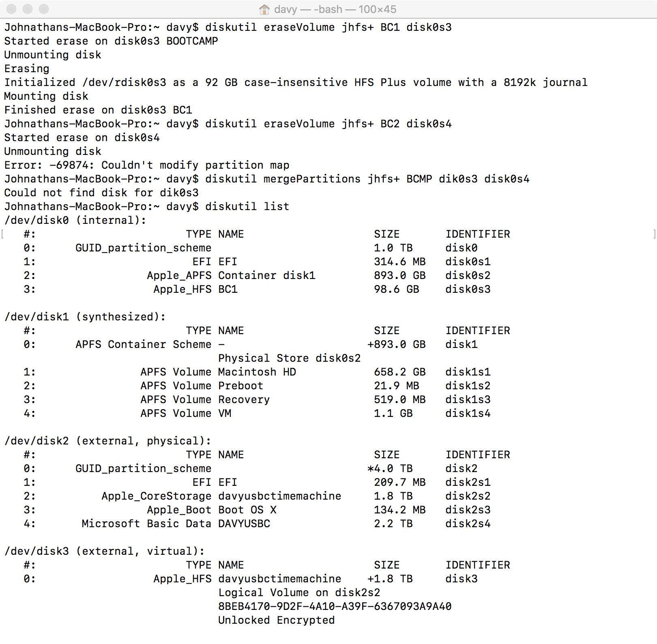Click the yellow minimize window button
Screen dimensions: 657x644
pyautogui.click(x=28, y=9)
